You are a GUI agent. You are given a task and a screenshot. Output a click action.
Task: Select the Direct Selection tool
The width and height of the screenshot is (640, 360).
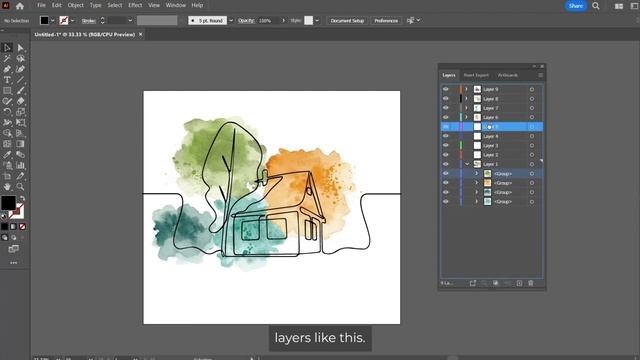pyautogui.click(x=20, y=48)
